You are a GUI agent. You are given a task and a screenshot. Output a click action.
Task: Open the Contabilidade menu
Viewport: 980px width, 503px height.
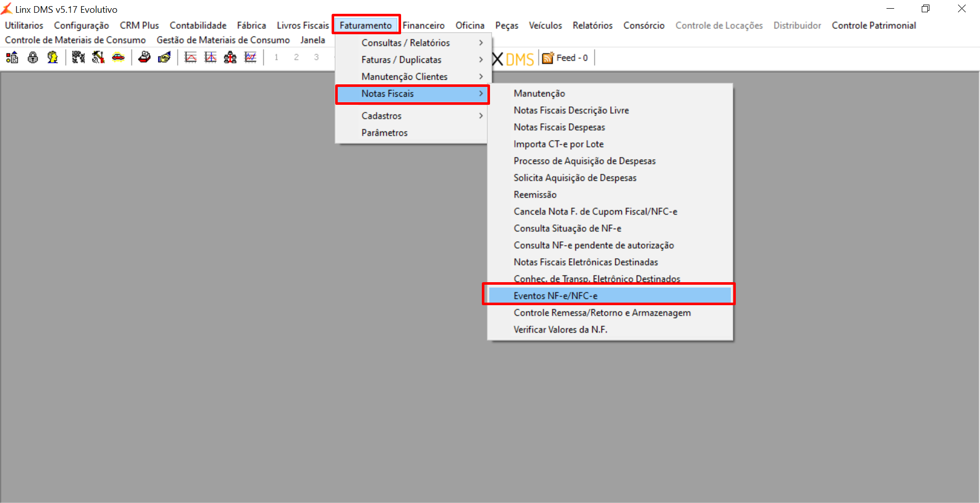pyautogui.click(x=198, y=26)
